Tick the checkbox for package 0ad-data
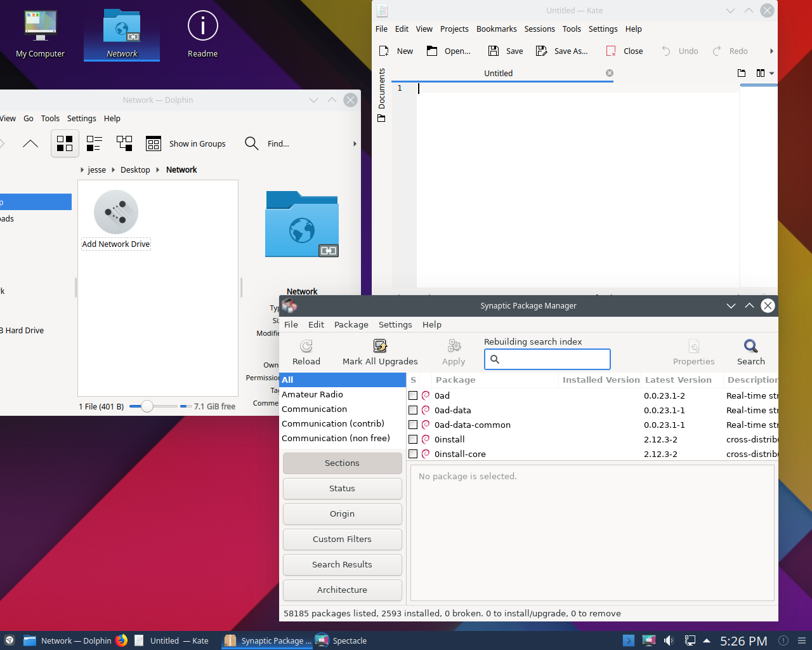Viewport: 812px width, 650px height. (x=413, y=410)
